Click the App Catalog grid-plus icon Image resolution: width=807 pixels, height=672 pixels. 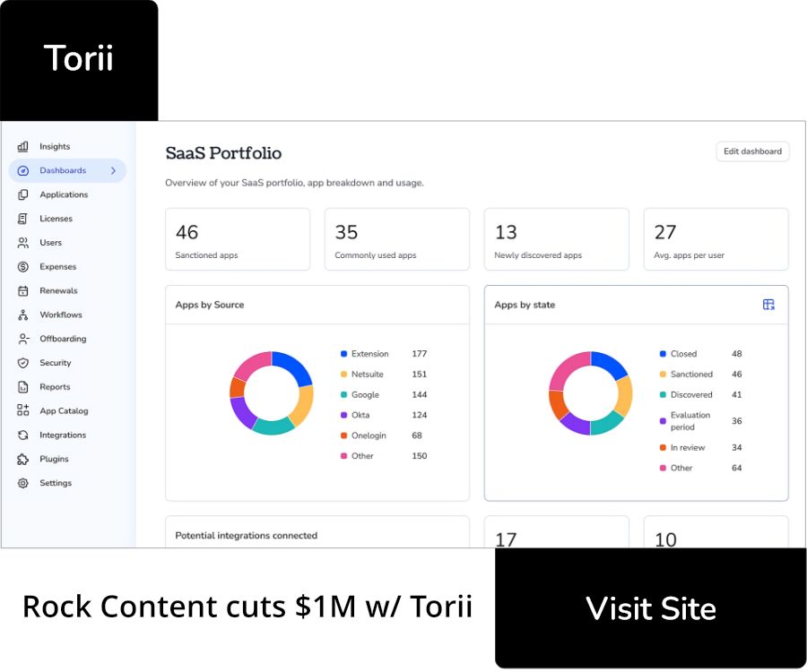point(22,410)
